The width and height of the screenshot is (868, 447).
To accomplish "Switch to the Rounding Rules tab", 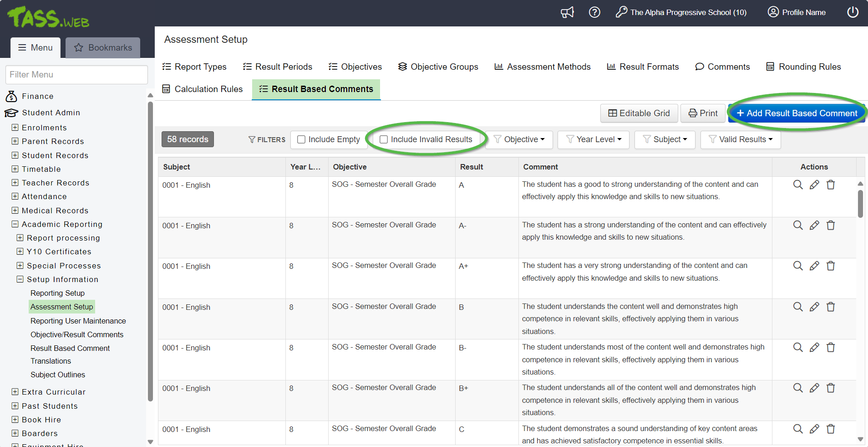I will [x=803, y=67].
